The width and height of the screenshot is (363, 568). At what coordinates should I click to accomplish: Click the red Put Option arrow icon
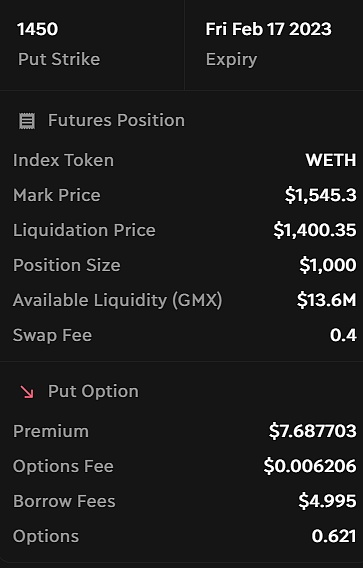[27, 392]
